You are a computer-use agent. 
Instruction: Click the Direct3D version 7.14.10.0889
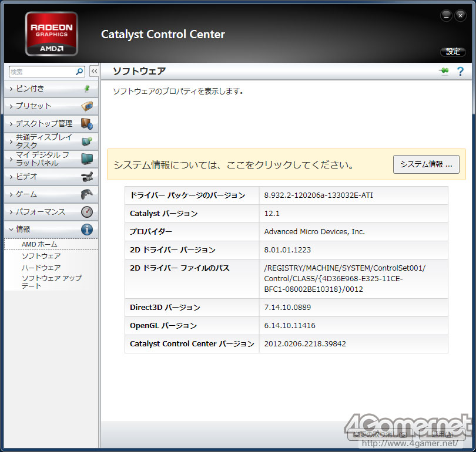(x=287, y=308)
